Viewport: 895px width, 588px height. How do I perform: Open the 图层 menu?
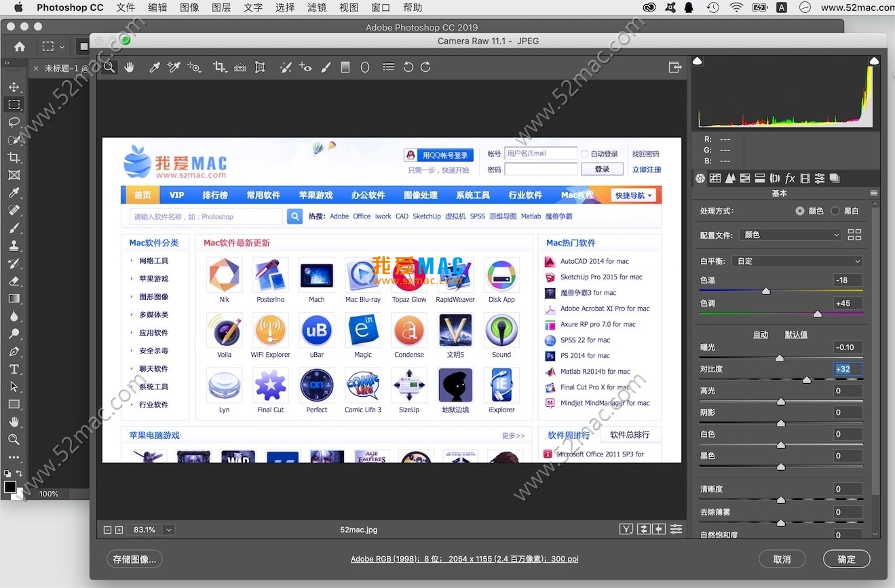[x=221, y=7]
